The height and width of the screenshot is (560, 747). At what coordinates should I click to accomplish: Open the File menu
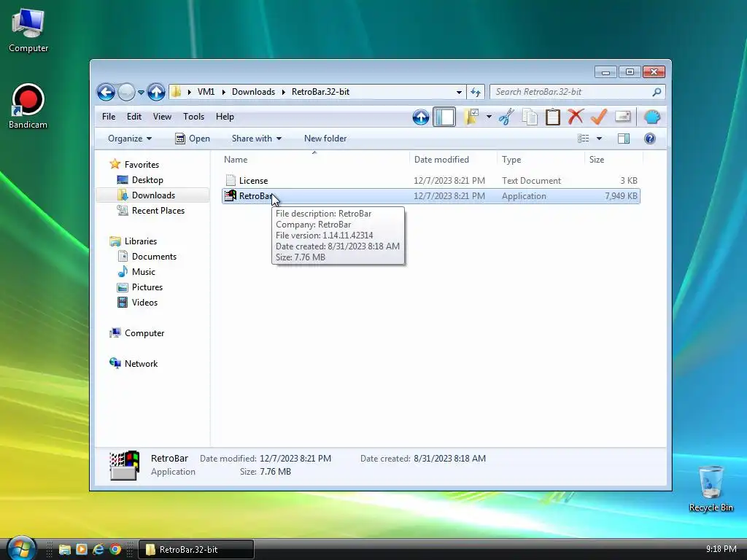[x=109, y=117]
